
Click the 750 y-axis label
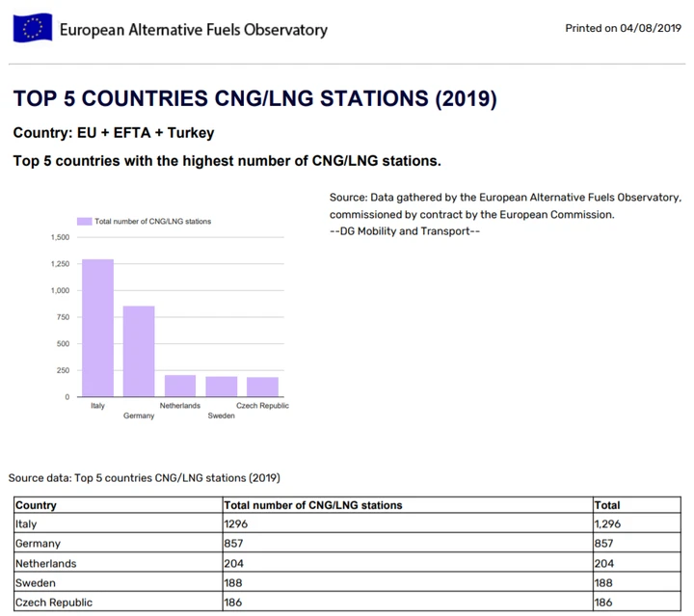pos(64,317)
